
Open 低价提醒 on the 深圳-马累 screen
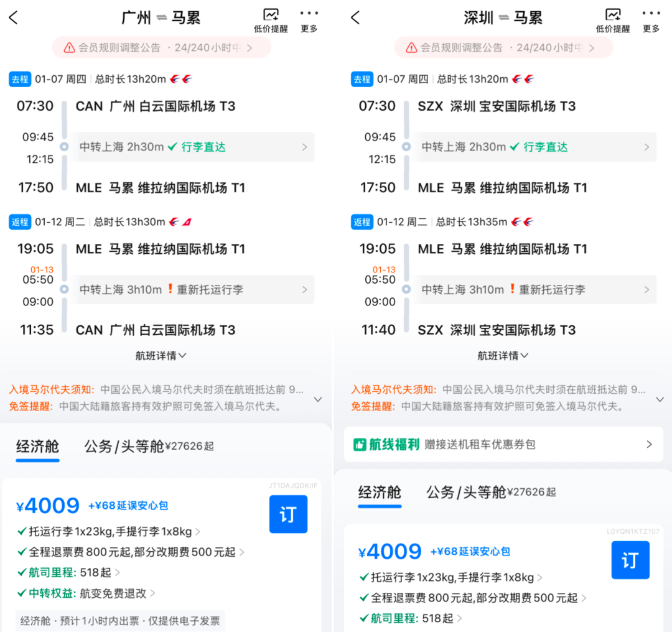point(613,21)
